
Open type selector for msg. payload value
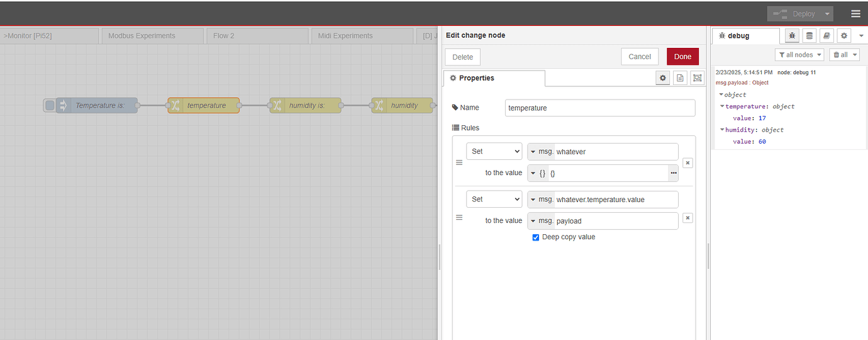(x=541, y=221)
